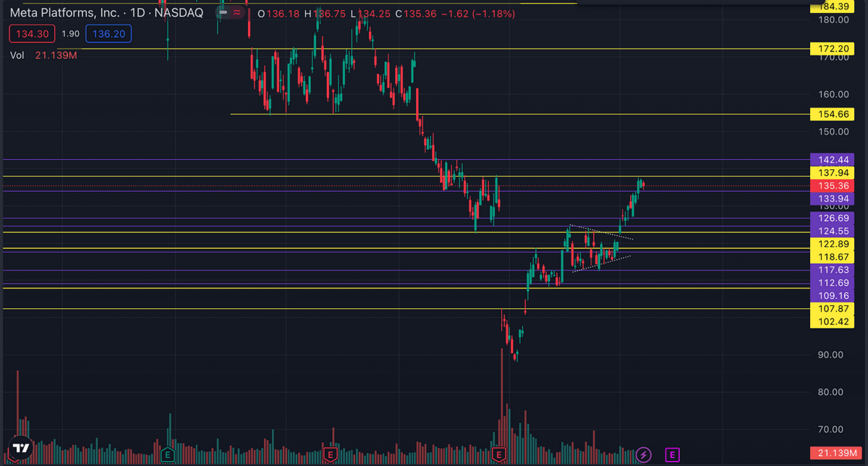The image size is (868, 466).
Task: Click the 126.69 price label
Action: click(x=833, y=218)
